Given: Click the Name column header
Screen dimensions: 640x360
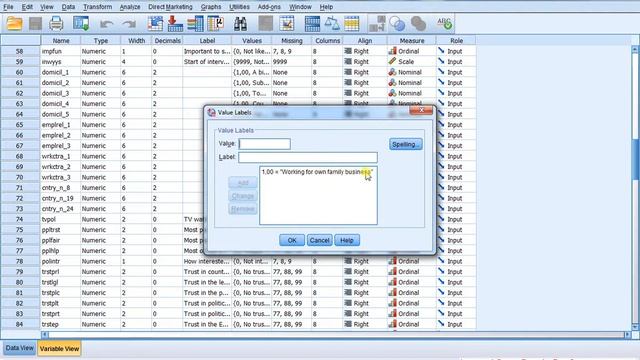Looking at the screenshot, I should [x=61, y=40].
